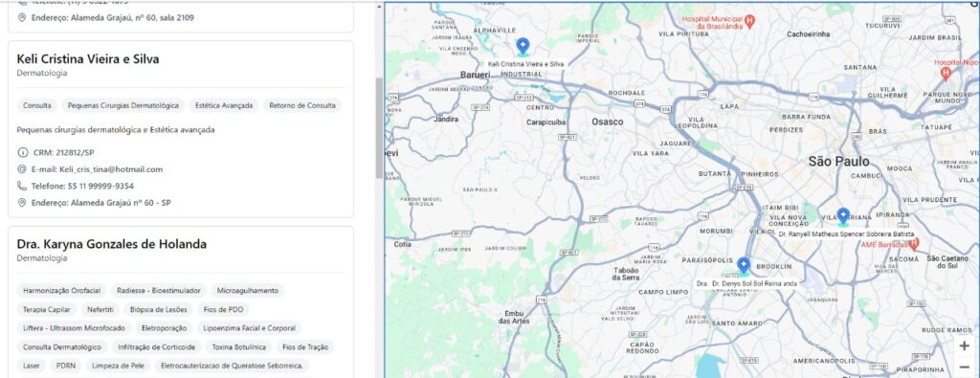Screen dimensions: 980x378
Task: Open Keli Cristina Vieira e Silva card title
Action: tap(88, 59)
